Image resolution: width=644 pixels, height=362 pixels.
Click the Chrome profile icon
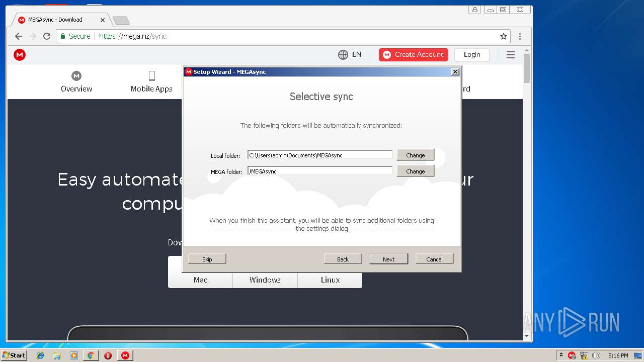pos(474,10)
